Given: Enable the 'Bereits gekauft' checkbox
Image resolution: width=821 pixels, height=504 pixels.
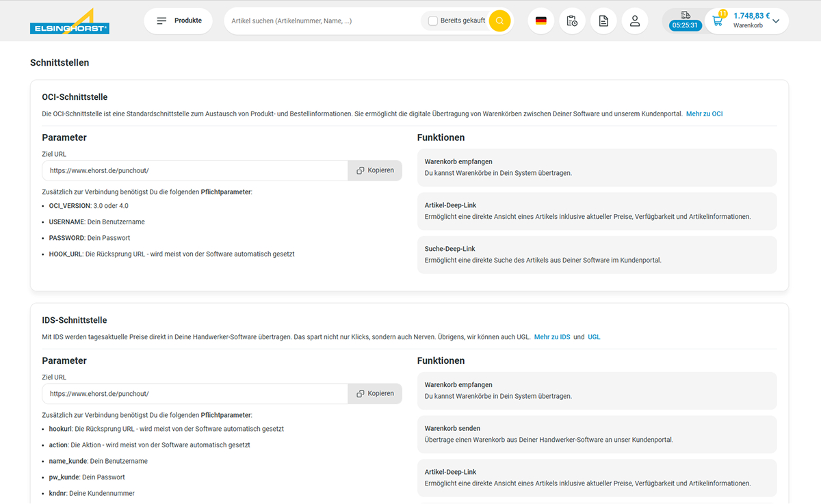Looking at the screenshot, I should click(x=432, y=21).
